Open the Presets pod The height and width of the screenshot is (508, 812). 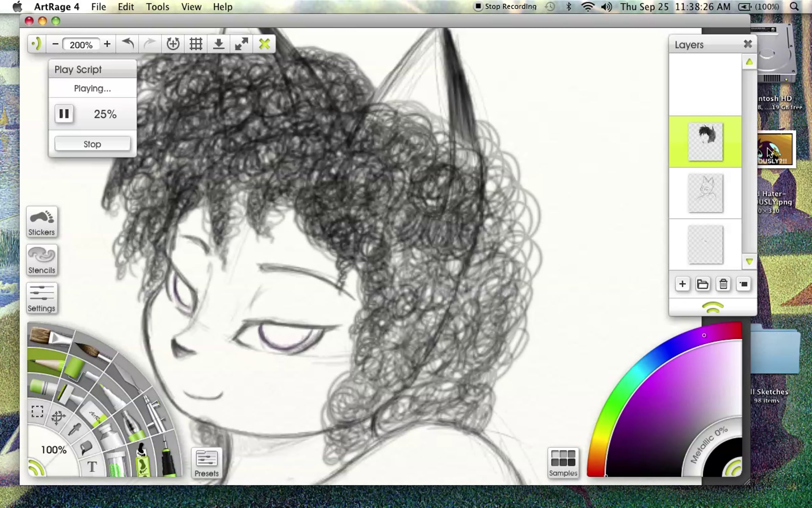coord(206,463)
